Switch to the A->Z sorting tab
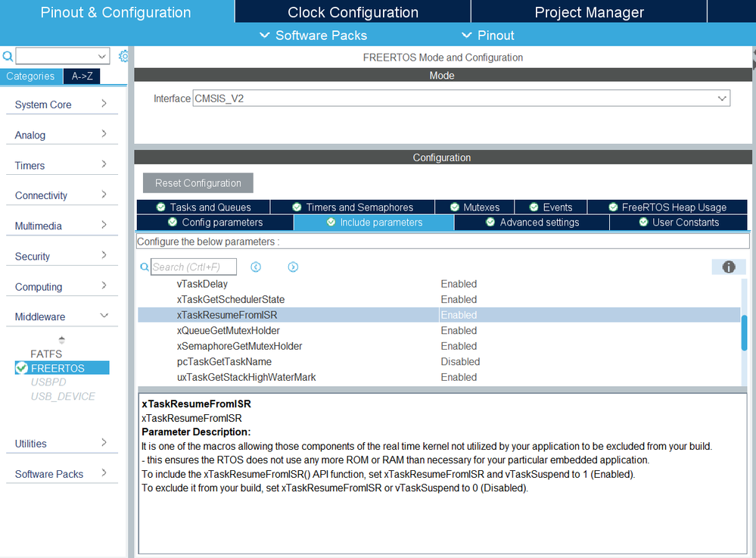756x558 pixels. point(82,76)
